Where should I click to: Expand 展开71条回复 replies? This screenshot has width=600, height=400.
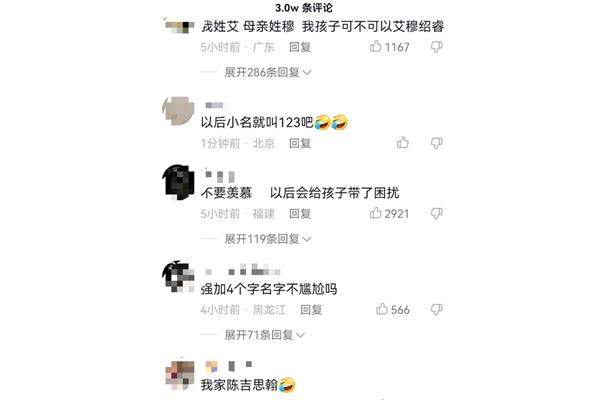[x=264, y=335]
